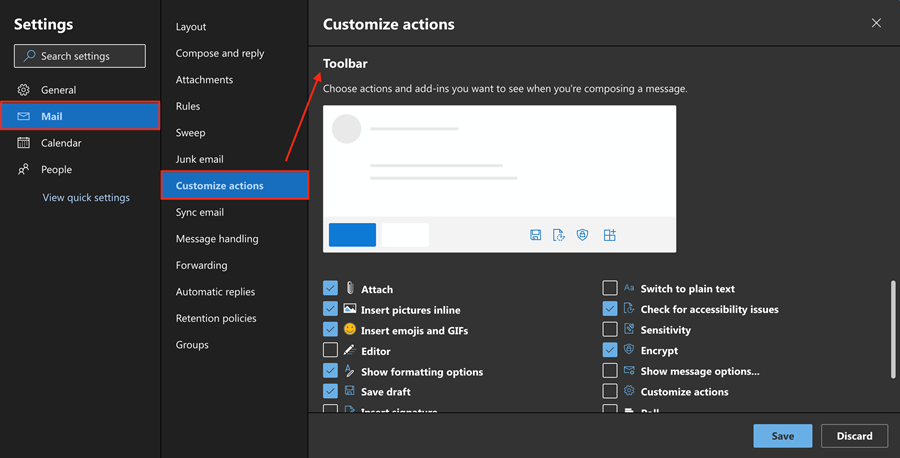
Task: Click View quick settings link
Action: (x=86, y=197)
